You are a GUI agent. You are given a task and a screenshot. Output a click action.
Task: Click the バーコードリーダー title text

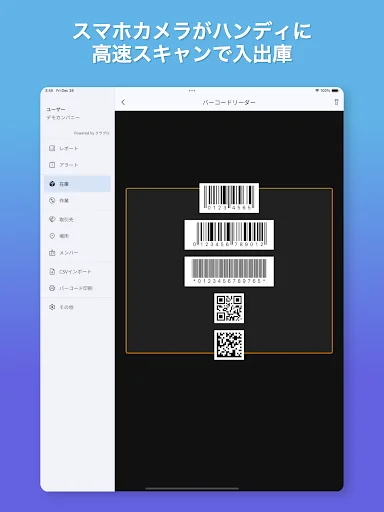tap(229, 102)
